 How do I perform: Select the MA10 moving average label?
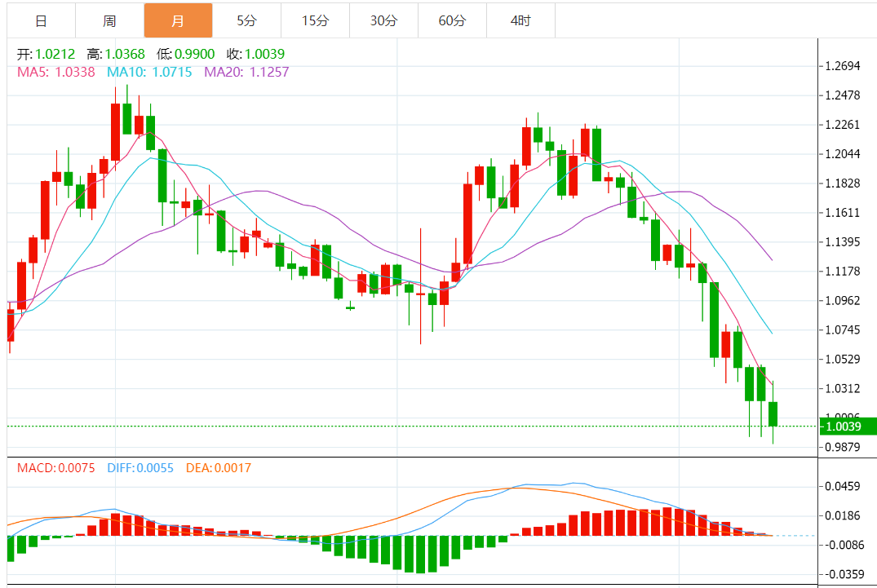(x=149, y=72)
